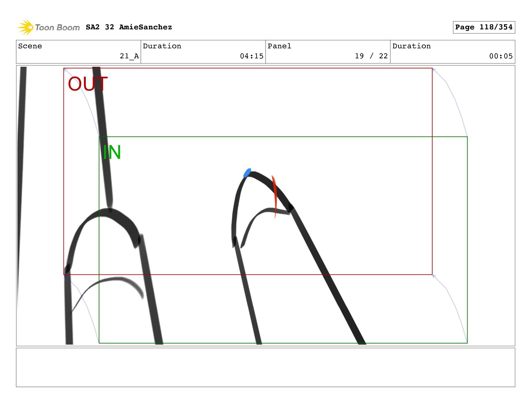The image size is (532, 411).
Task: Select the scene duration value '04:15'
Action: (252, 56)
